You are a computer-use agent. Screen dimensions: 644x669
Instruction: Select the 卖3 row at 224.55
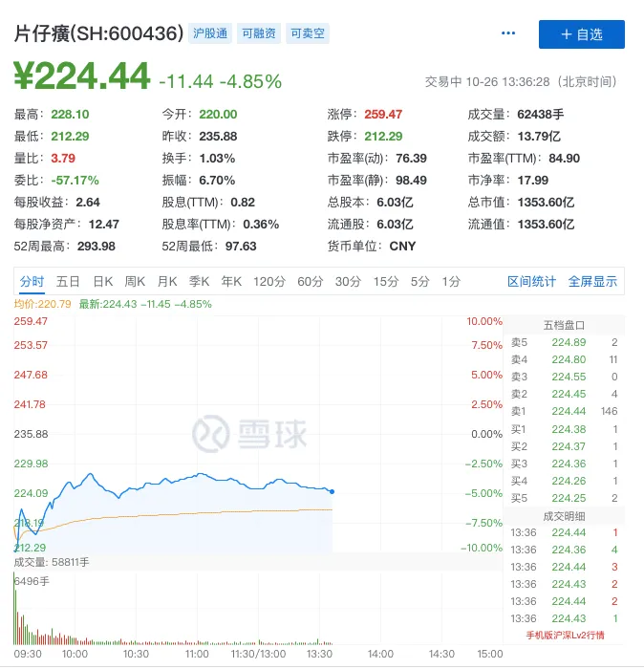tap(564, 377)
